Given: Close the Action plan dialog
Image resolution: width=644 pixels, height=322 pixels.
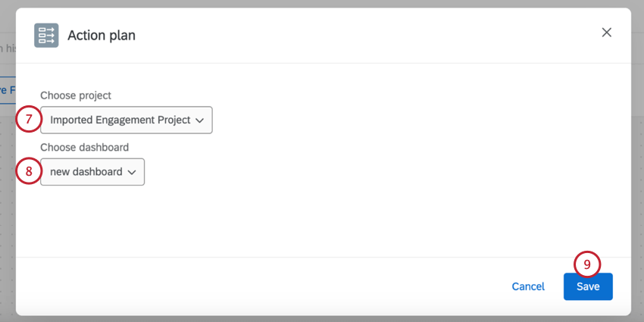Looking at the screenshot, I should click(x=606, y=33).
